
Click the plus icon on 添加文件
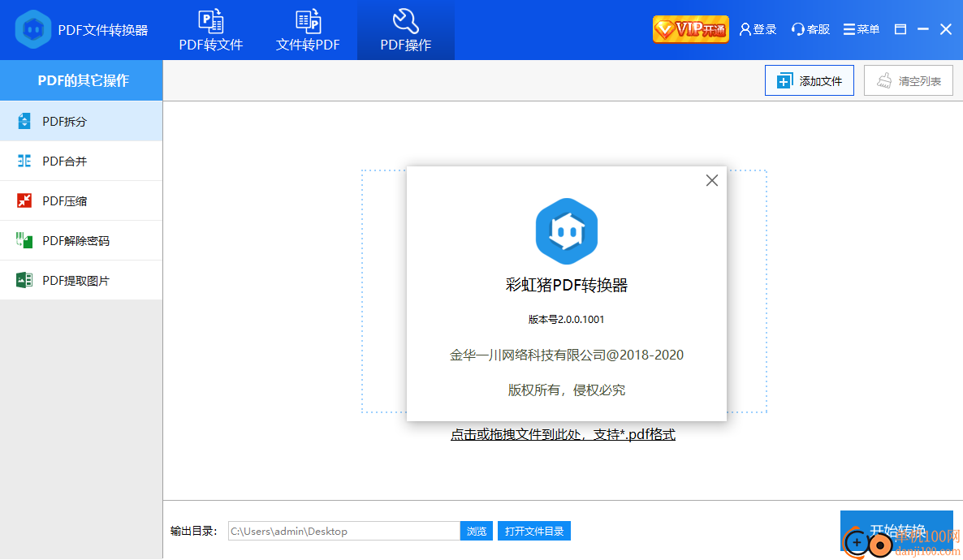(x=784, y=81)
